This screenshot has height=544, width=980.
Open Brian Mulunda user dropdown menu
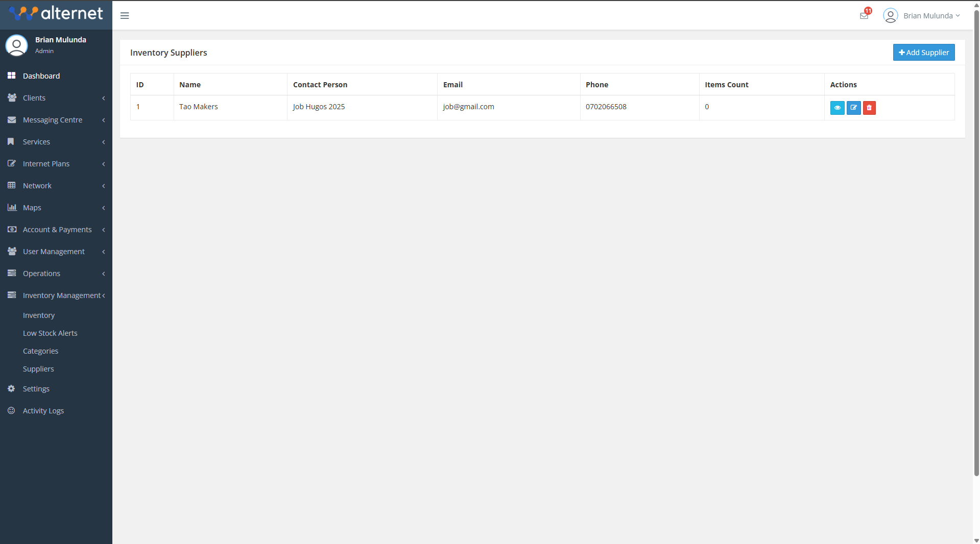931,16
